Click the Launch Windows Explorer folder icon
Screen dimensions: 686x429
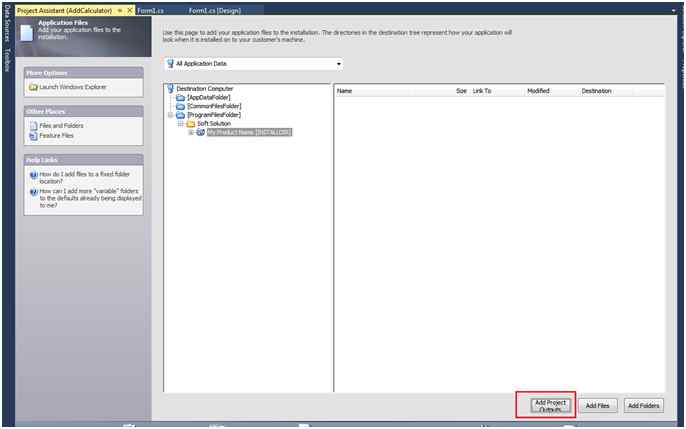click(33, 87)
